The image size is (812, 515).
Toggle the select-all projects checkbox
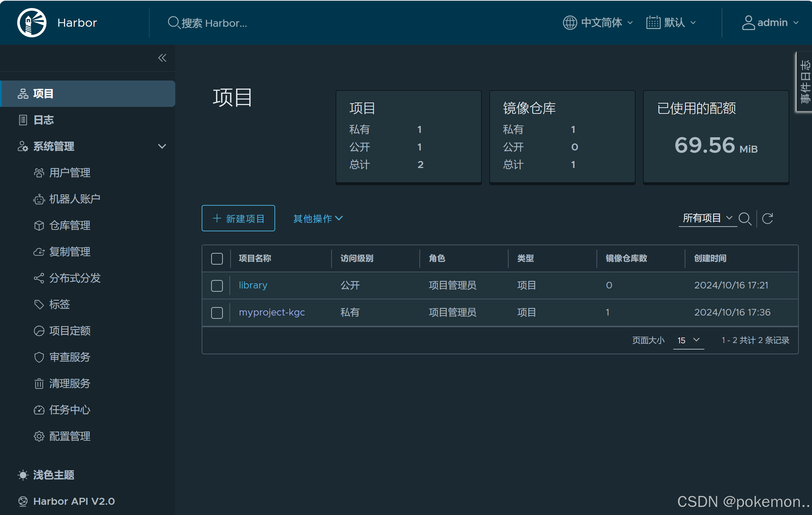point(217,258)
